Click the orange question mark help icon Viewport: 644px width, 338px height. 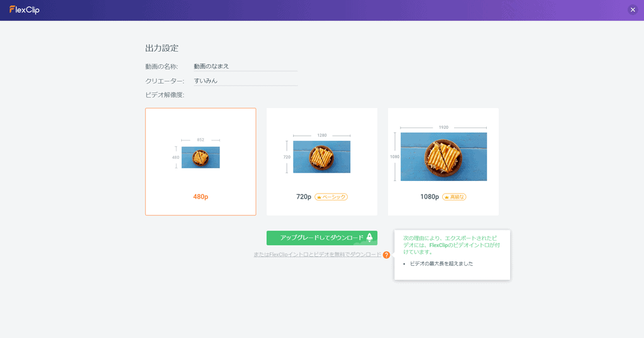pos(386,255)
